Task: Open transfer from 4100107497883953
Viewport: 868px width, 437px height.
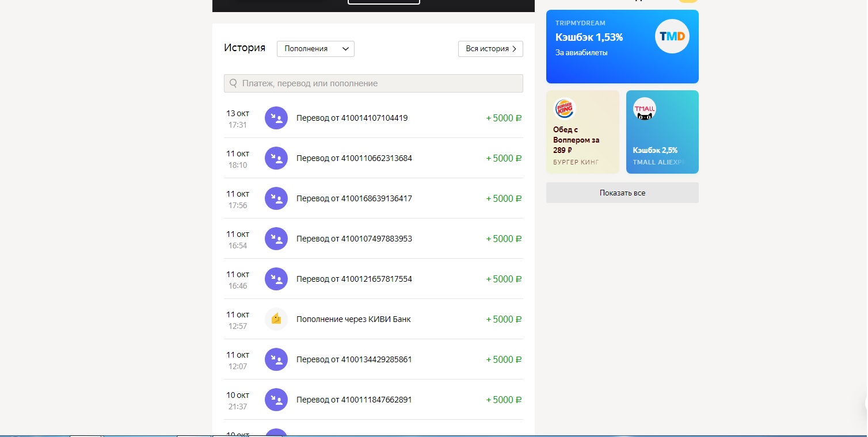Action: click(374, 239)
